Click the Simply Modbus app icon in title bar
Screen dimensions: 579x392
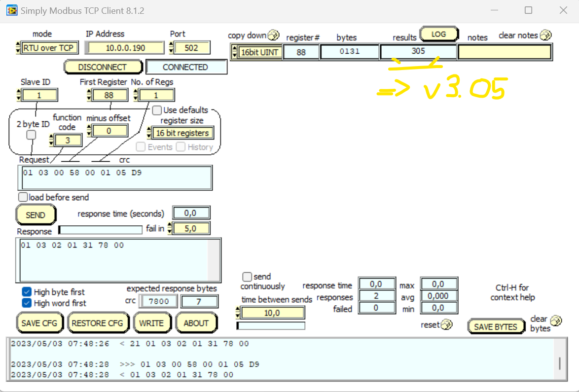[11, 10]
